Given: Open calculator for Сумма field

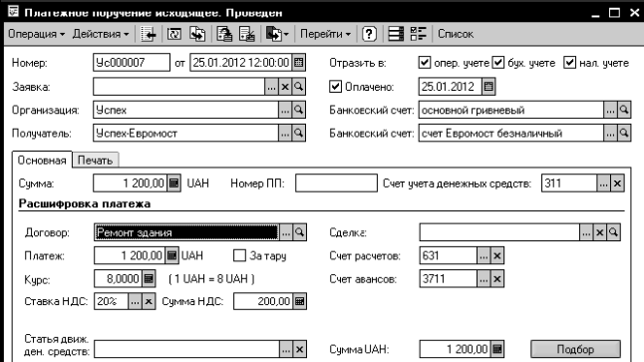Looking at the screenshot, I should (173, 182).
